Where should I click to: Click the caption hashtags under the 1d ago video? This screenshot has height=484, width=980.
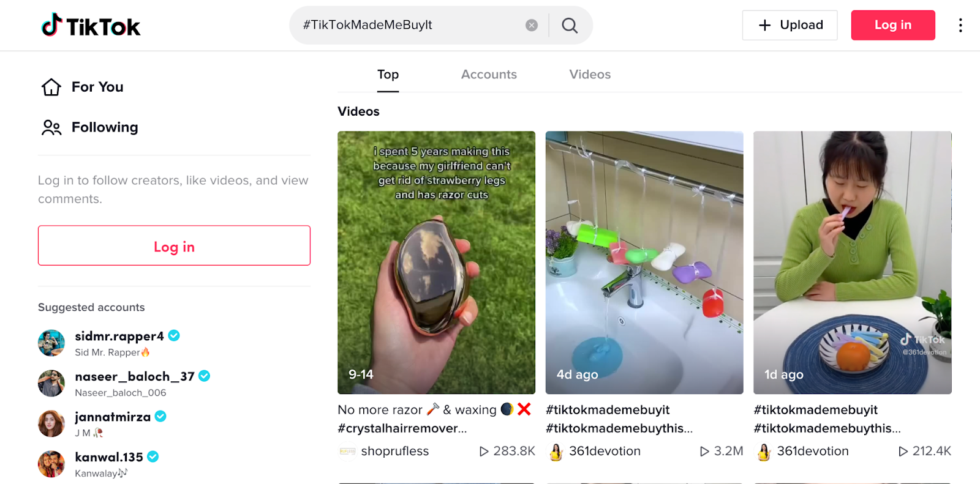(x=827, y=419)
